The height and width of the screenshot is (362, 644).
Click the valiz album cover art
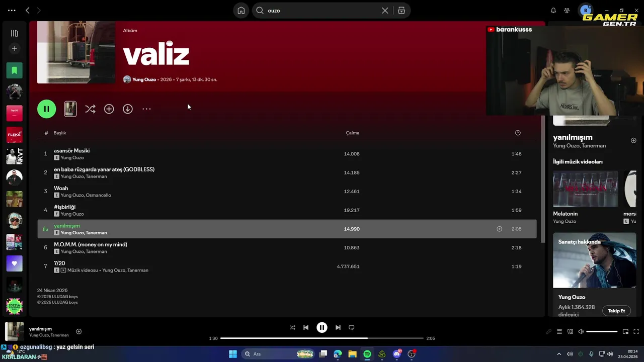tap(76, 52)
